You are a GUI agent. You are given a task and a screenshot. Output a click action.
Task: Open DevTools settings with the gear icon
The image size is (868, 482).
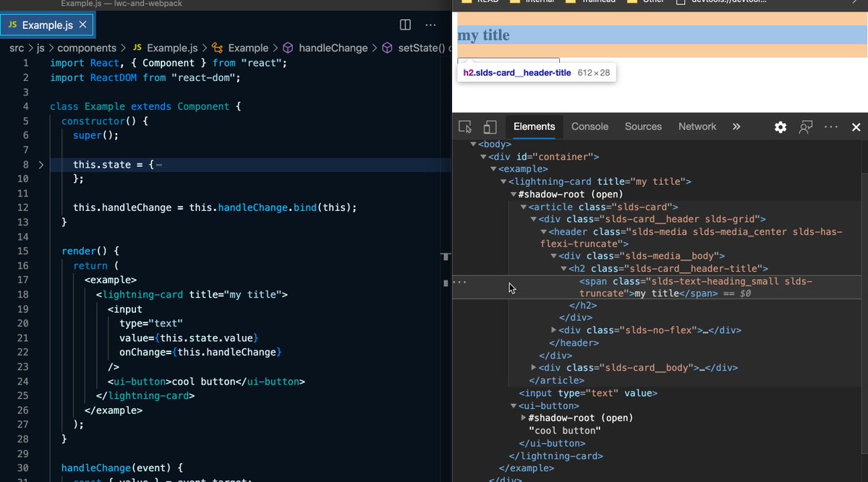780,126
